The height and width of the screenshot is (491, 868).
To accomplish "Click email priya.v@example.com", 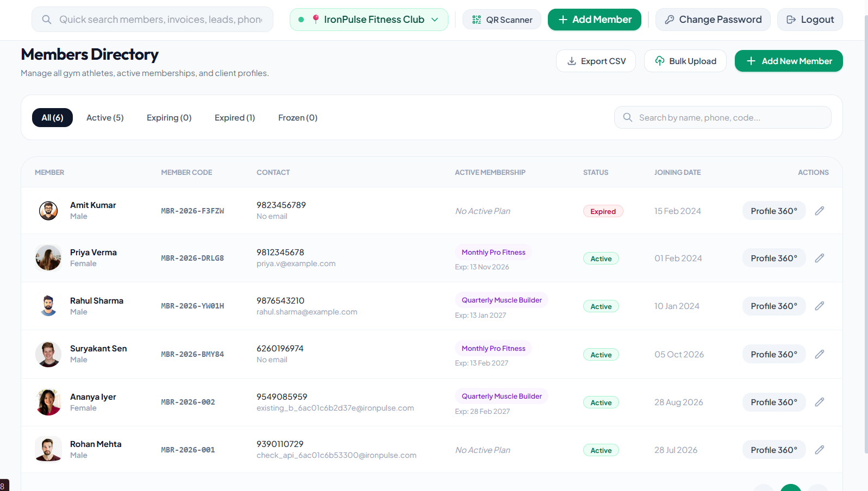I will click(296, 263).
